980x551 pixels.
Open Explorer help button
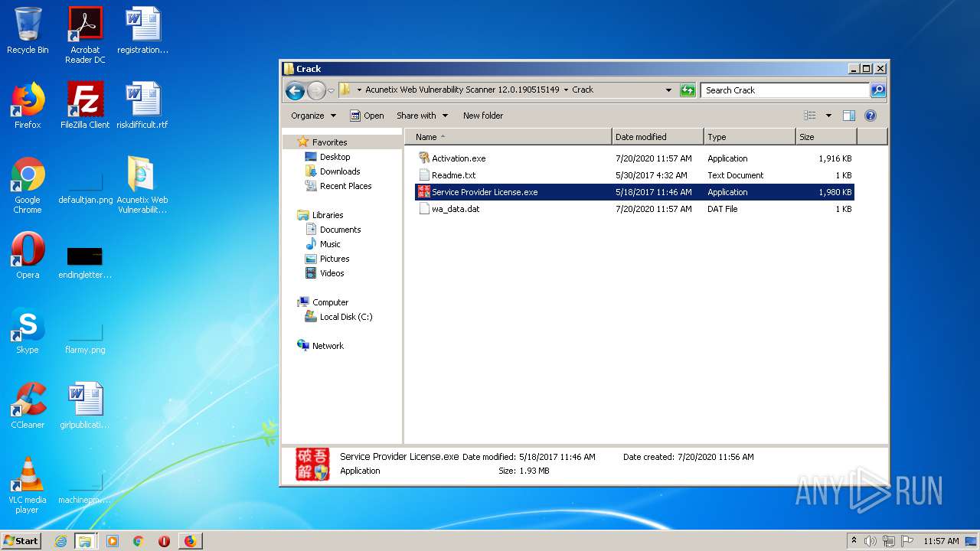point(871,116)
